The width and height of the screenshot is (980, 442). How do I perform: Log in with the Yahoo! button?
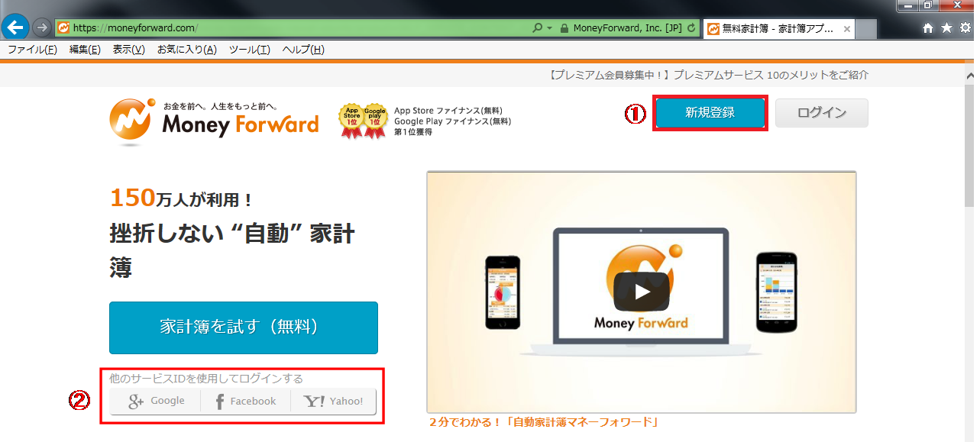[x=334, y=401]
